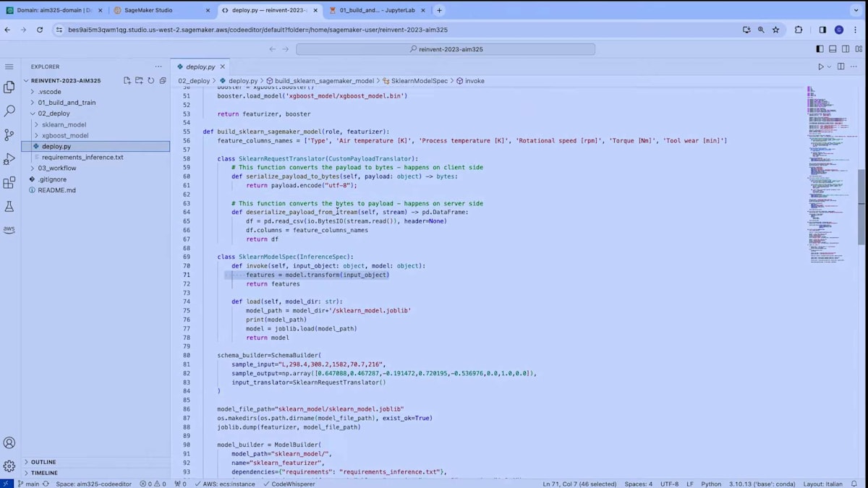This screenshot has width=868, height=488.
Task: Click CodeWhisperer in status bar
Action: (x=289, y=484)
